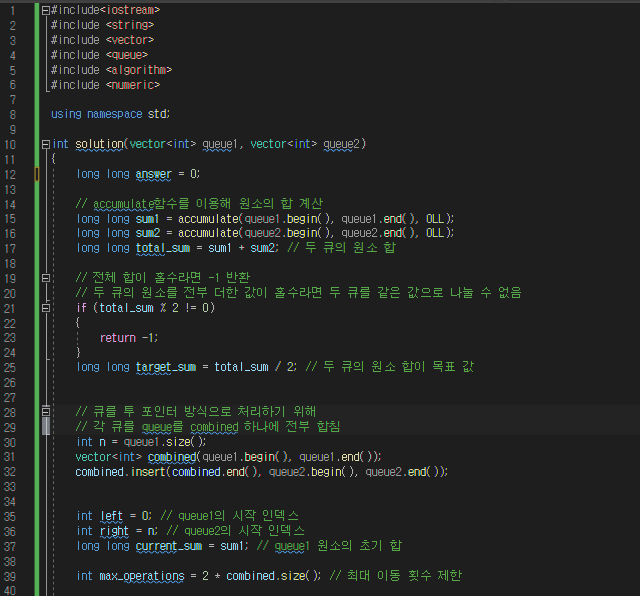The height and width of the screenshot is (596, 640).
Task: Click the closing brace on line 24
Action: tap(78, 352)
